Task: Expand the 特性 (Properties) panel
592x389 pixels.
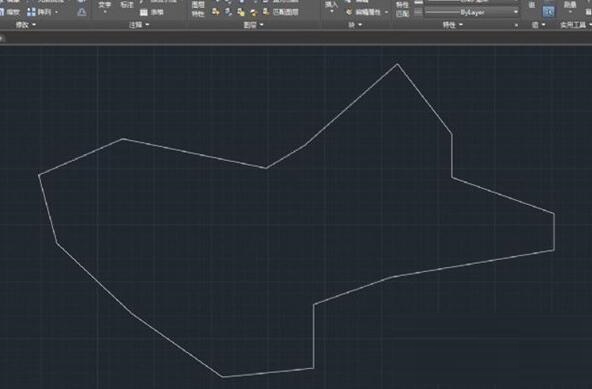Action: coord(452,25)
